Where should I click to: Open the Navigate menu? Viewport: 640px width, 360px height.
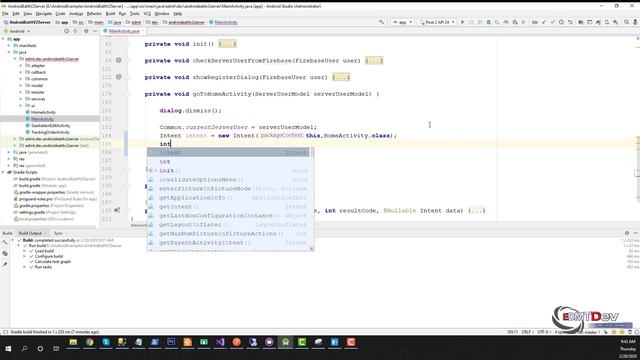[x=44, y=13]
